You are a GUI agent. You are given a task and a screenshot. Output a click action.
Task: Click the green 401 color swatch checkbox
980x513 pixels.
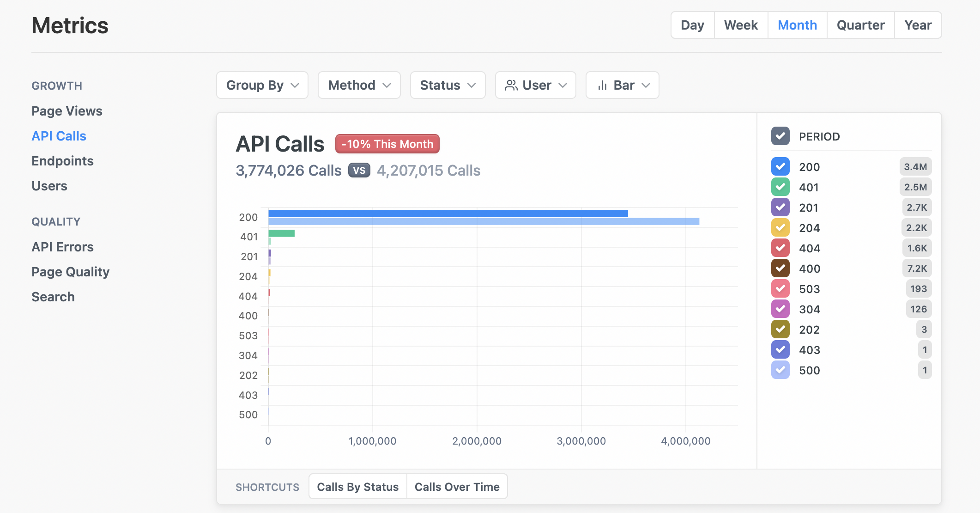[780, 187]
